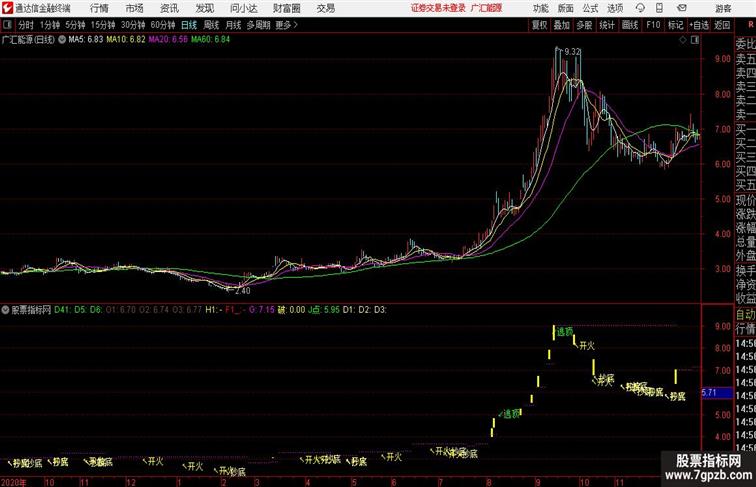Click 证券交易未登录 login status link
Screen dimensions: 756x487
tap(438, 8)
